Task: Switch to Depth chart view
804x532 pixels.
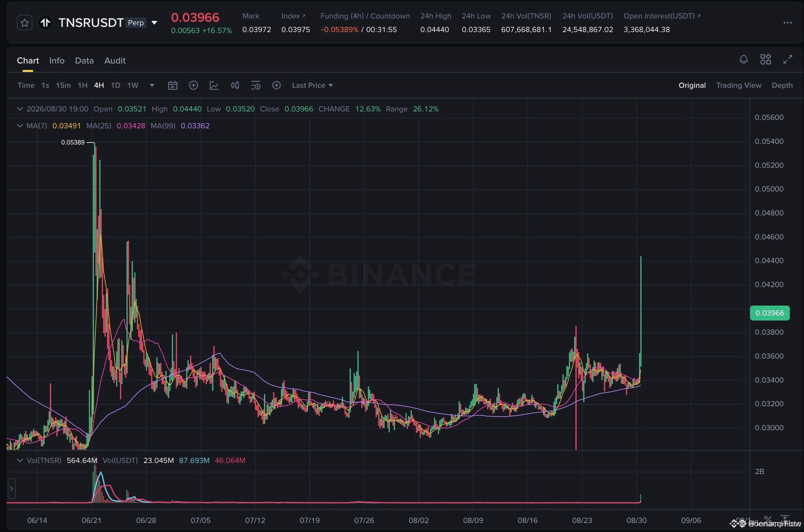Action: point(782,85)
